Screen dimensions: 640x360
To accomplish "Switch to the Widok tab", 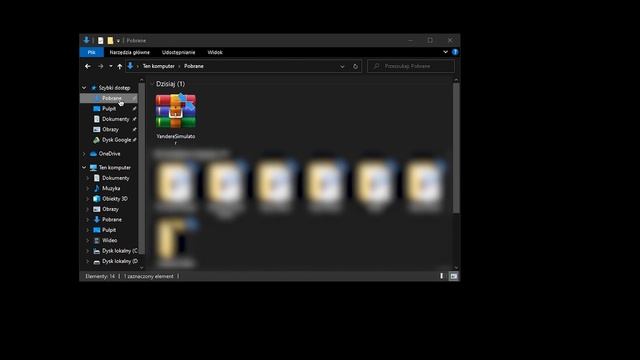I will [x=215, y=52].
